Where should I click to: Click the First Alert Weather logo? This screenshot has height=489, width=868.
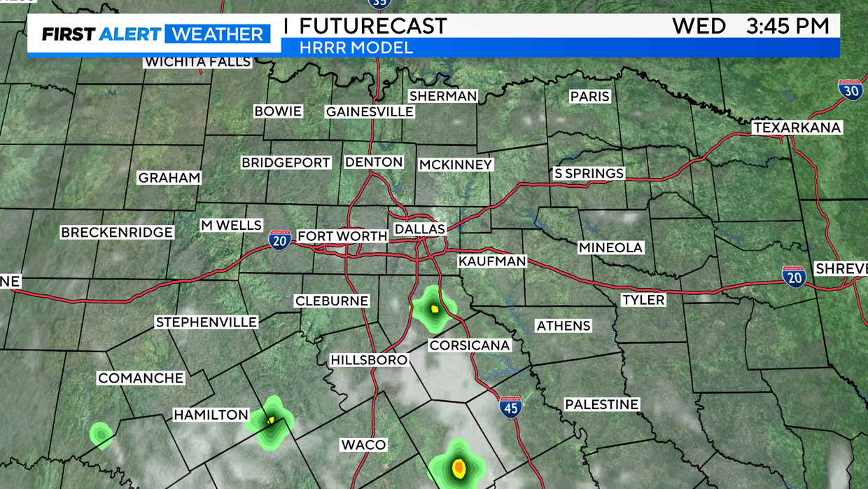point(154,34)
